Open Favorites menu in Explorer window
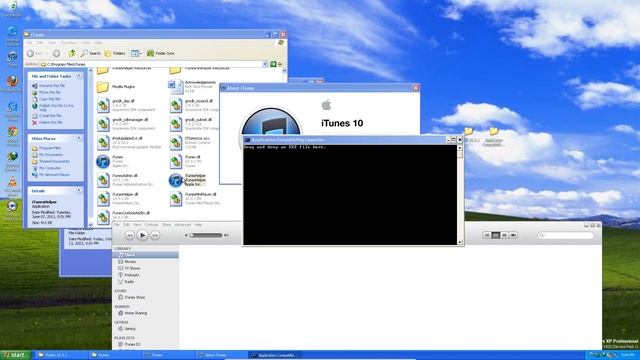 [x=68, y=42]
